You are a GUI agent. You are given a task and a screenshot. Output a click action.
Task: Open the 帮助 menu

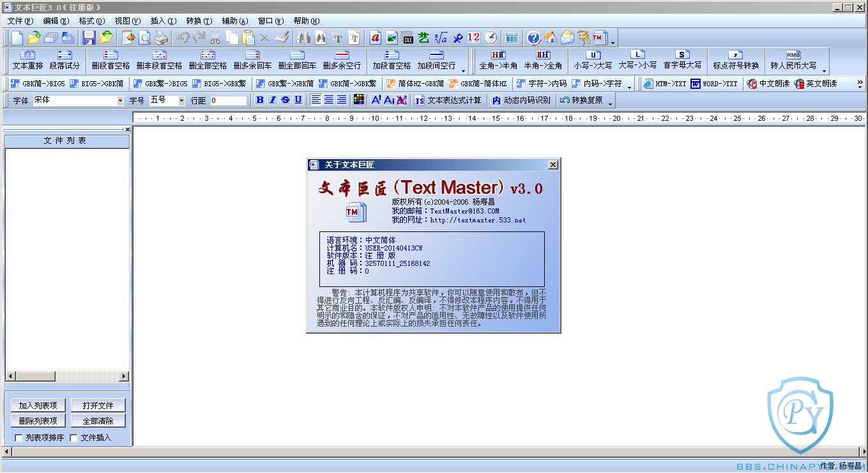click(307, 21)
